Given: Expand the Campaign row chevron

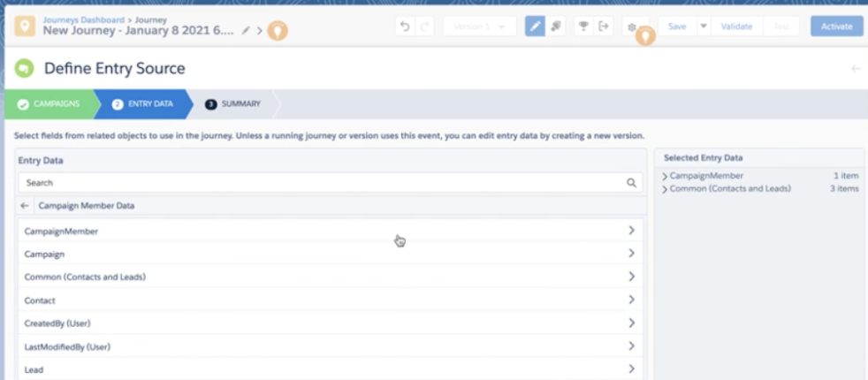Looking at the screenshot, I should point(631,254).
